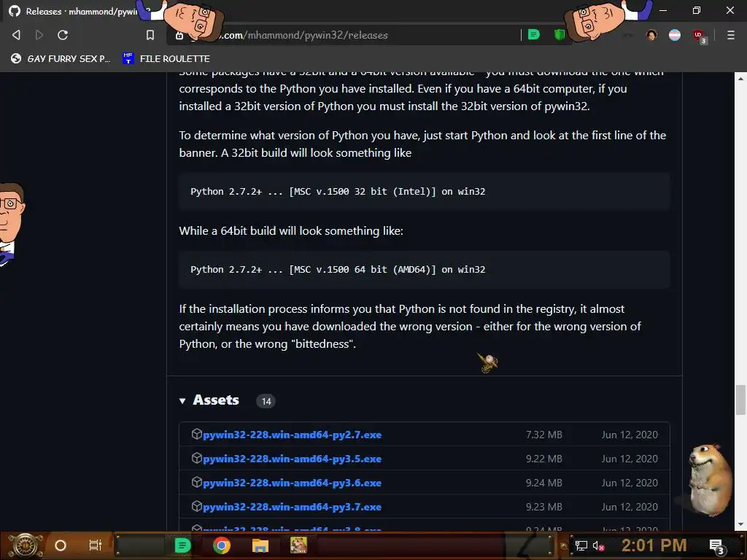The height and width of the screenshot is (560, 747).
Task: Click the 9.22 MB file size text
Action: pyautogui.click(x=543, y=459)
